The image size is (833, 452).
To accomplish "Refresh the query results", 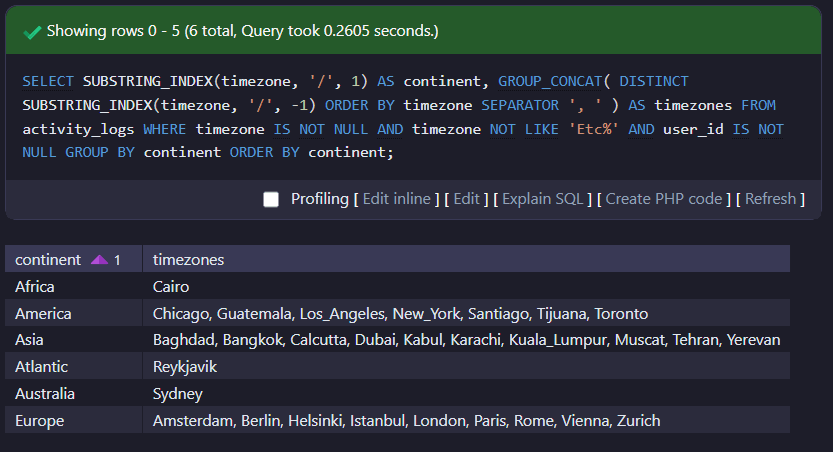I will [x=770, y=199].
